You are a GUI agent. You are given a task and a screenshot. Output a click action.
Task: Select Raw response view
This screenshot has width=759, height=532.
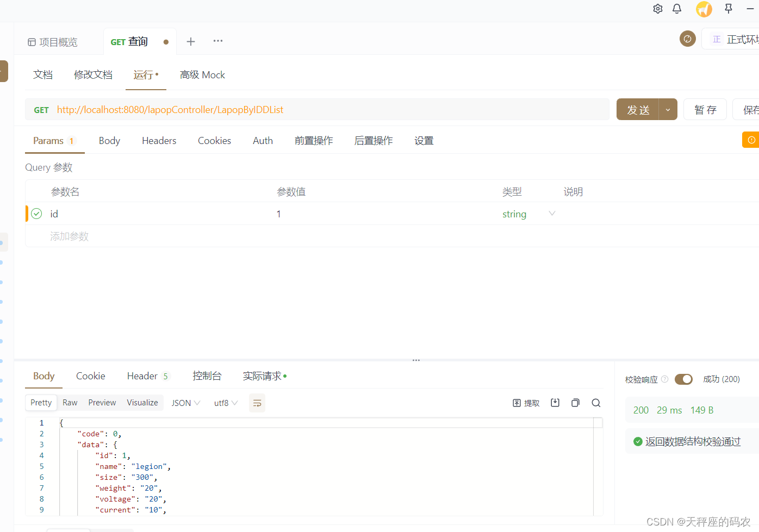click(70, 403)
